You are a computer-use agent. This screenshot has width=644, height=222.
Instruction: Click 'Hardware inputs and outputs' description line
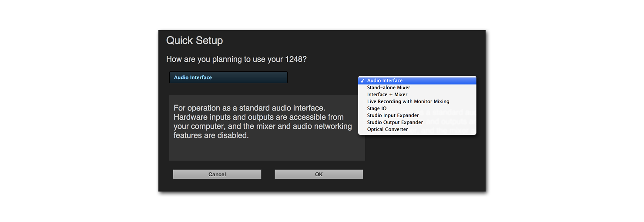258,117
